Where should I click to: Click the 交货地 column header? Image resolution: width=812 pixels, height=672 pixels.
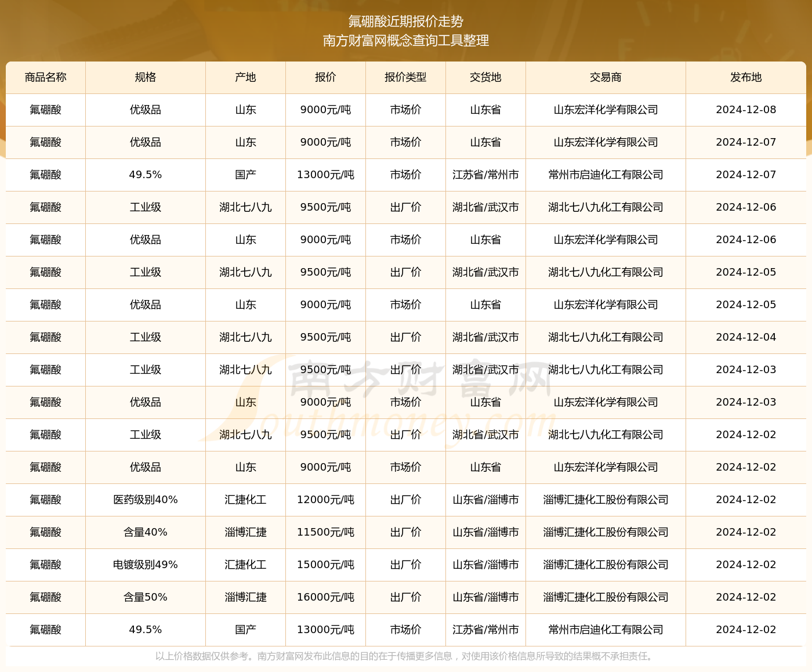pyautogui.click(x=485, y=77)
